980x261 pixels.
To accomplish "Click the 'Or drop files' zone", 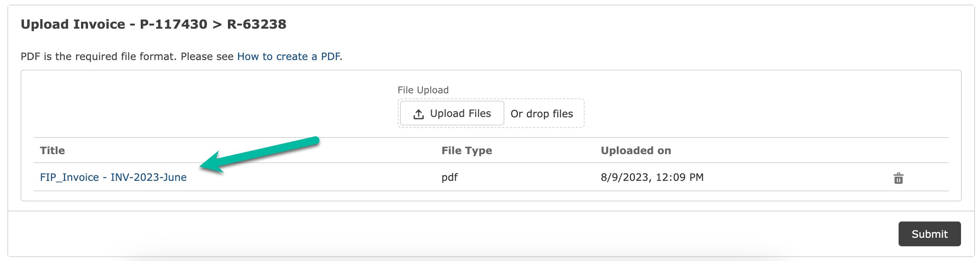I will [542, 114].
